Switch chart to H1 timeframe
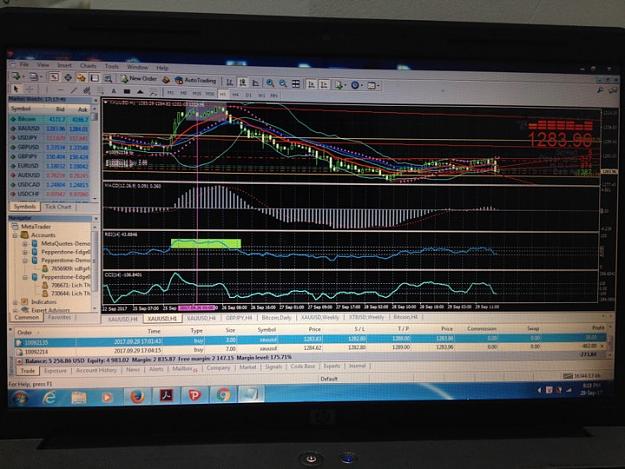Image resolution: width=625 pixels, height=469 pixels. tap(222, 94)
